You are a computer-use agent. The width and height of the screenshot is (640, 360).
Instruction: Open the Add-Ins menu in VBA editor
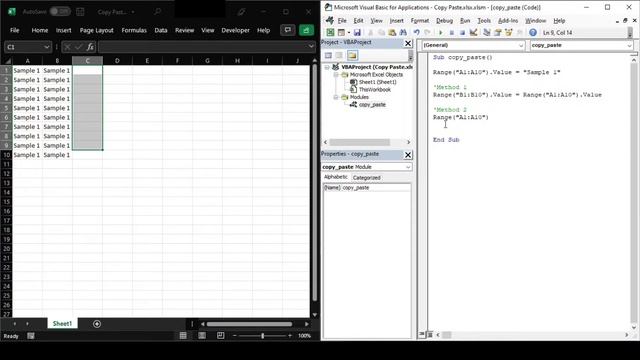click(508, 20)
